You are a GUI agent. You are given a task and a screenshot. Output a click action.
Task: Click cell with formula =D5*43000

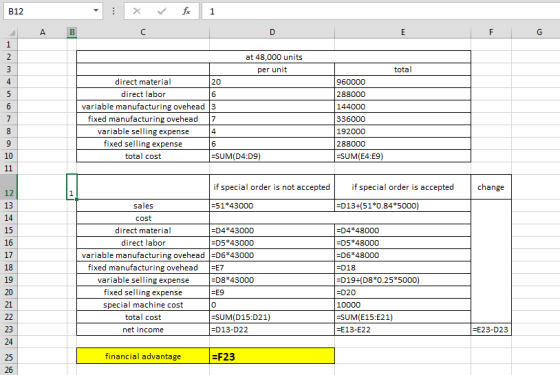272,243
